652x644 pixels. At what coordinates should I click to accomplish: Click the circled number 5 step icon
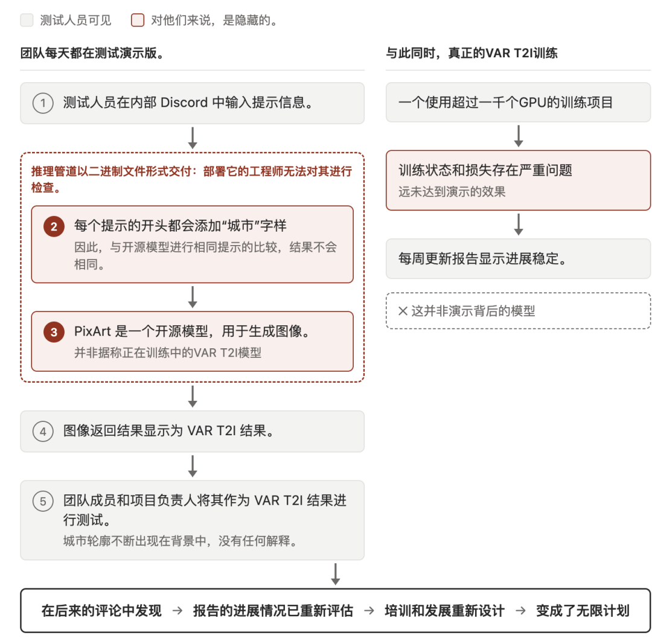pyautogui.click(x=43, y=502)
